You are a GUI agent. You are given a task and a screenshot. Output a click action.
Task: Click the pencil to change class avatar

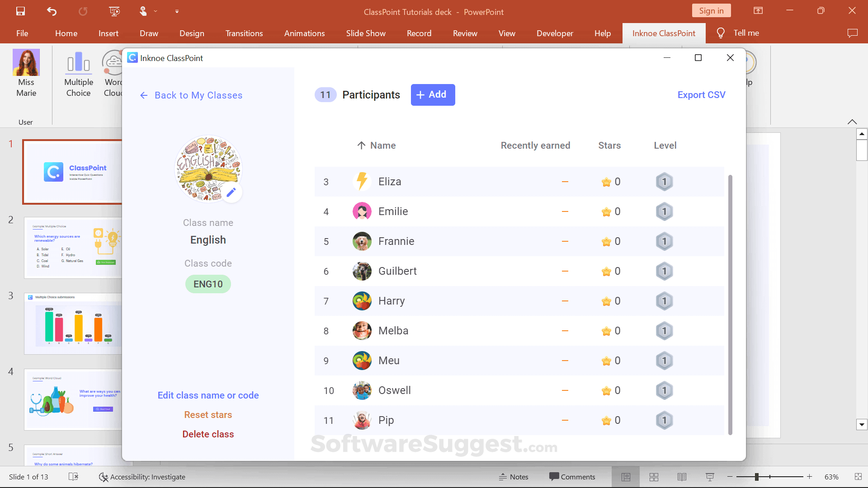pyautogui.click(x=231, y=192)
